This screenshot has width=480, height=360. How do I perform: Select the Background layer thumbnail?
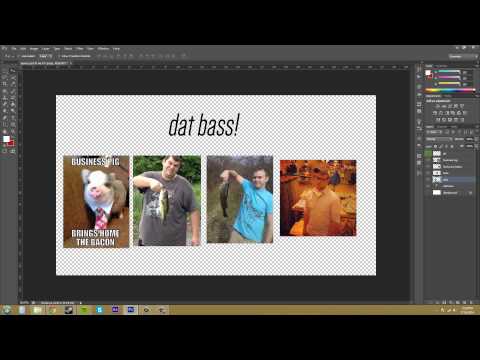(x=437, y=193)
